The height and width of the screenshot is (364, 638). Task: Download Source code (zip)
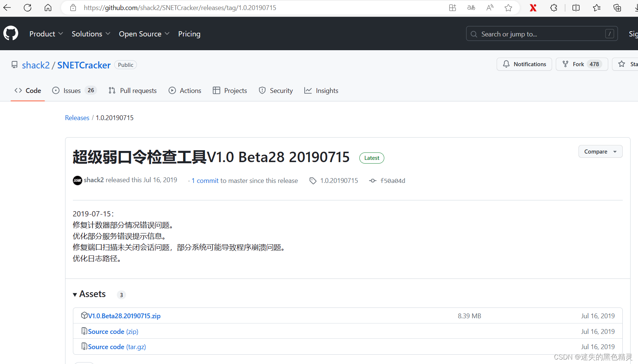pos(113,332)
